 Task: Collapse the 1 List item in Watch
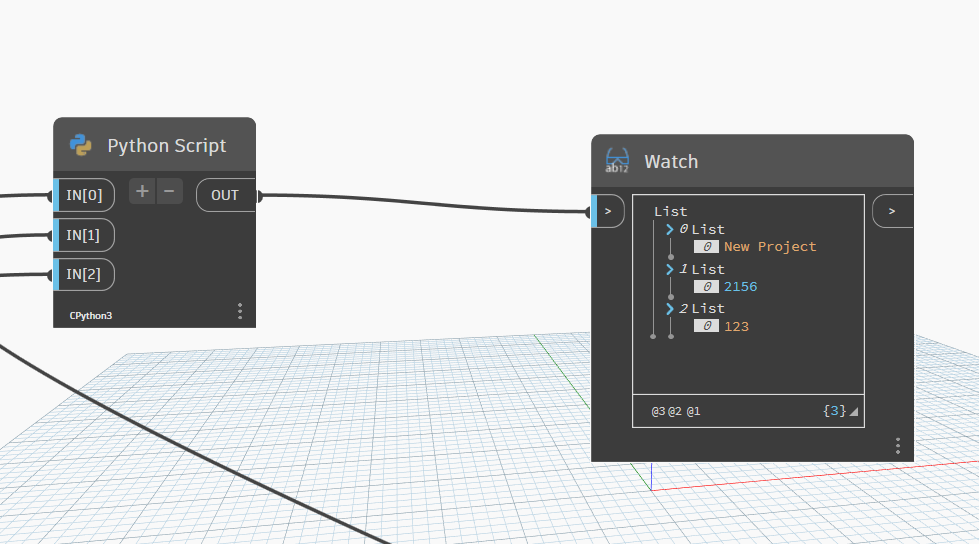tap(670, 269)
